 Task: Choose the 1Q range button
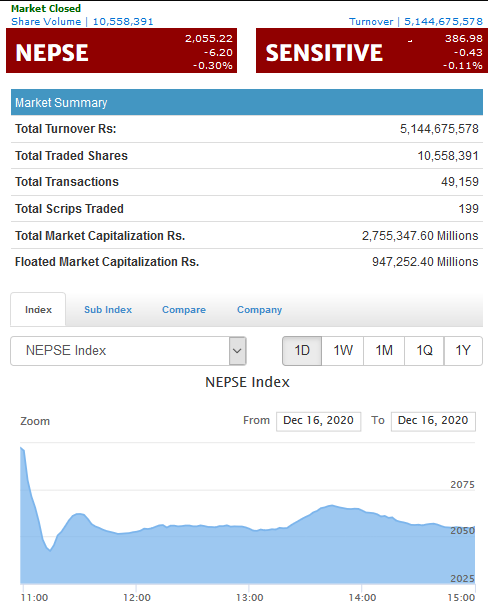[424, 351]
